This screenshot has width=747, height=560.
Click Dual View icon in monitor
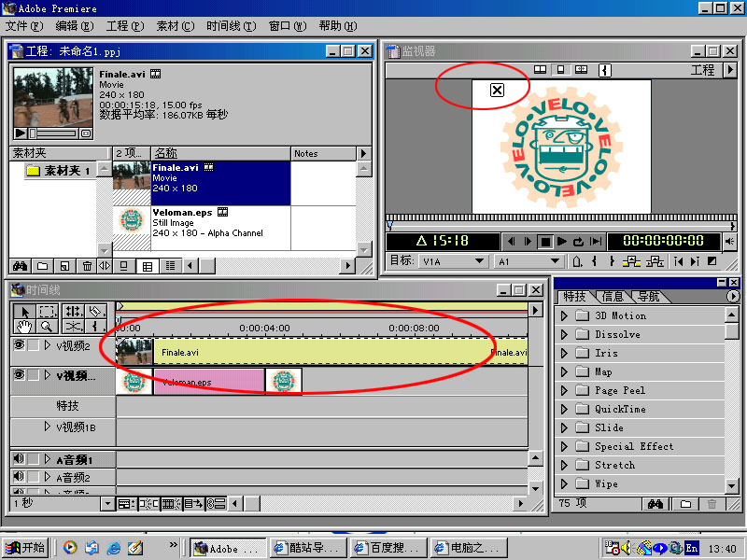click(x=540, y=70)
